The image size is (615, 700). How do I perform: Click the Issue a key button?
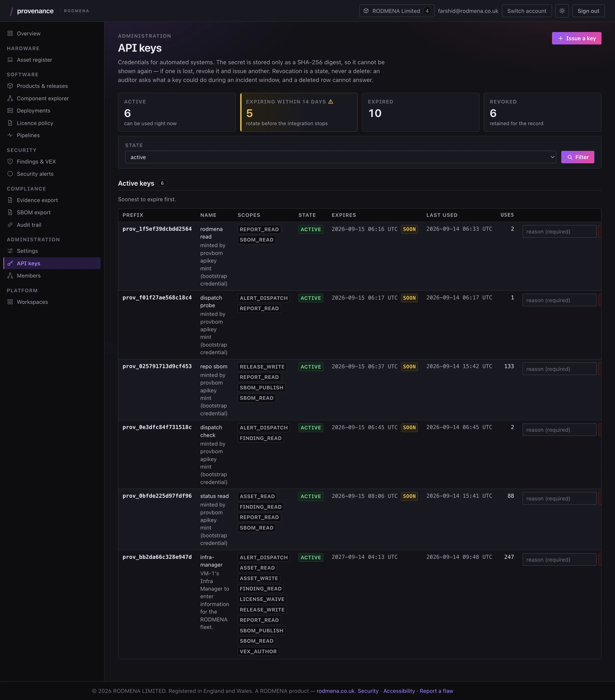point(576,38)
